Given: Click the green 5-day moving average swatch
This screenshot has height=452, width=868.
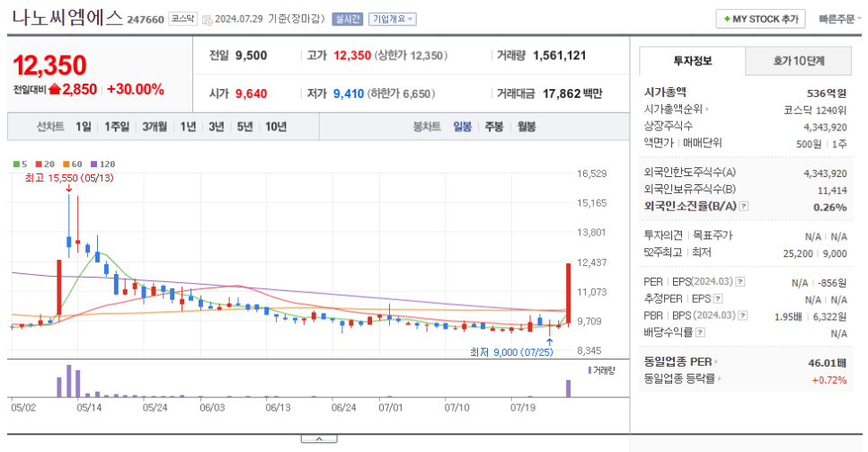Looking at the screenshot, I should [16, 164].
